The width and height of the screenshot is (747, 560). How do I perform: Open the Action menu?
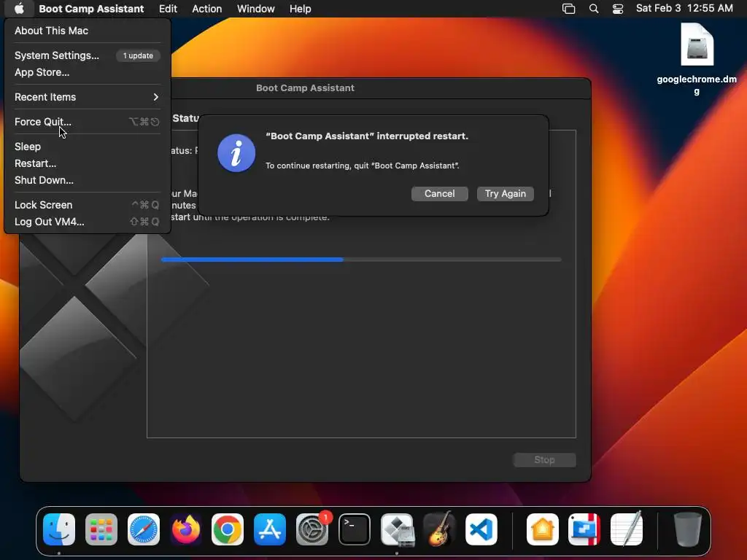[x=206, y=9]
